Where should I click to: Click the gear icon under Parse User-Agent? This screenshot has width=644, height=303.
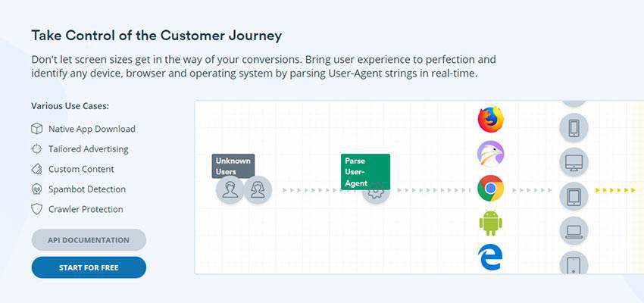coord(375,190)
